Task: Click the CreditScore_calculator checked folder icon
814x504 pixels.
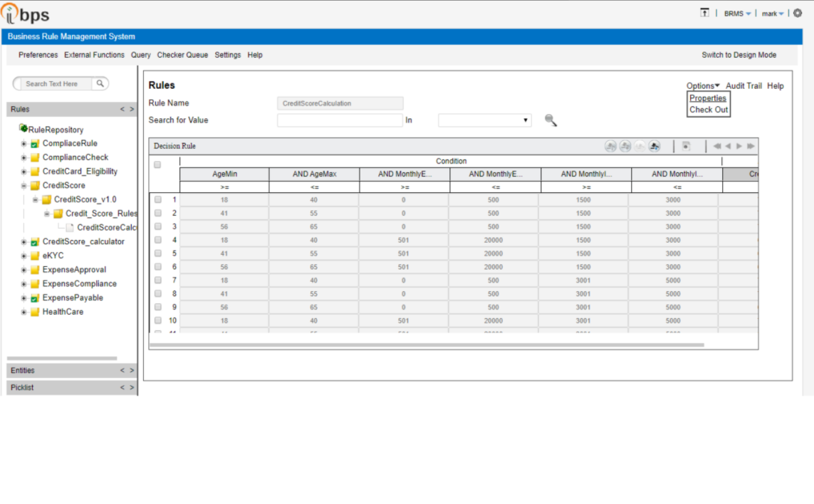Action: coord(35,242)
